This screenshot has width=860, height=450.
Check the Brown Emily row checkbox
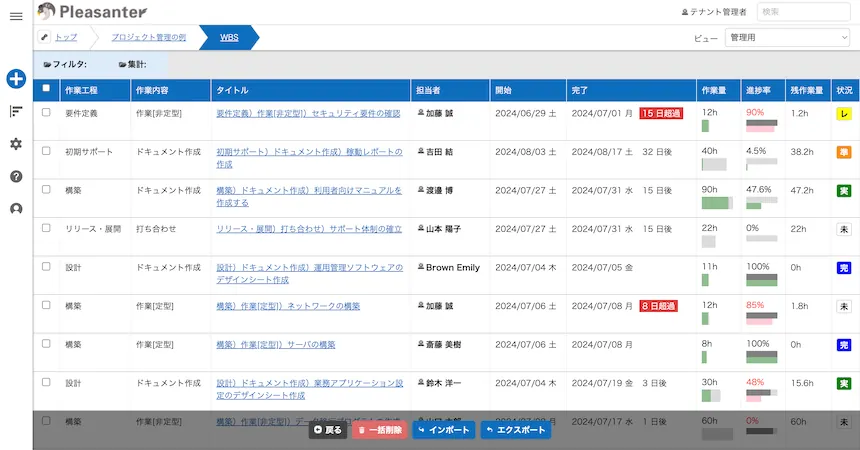46,266
